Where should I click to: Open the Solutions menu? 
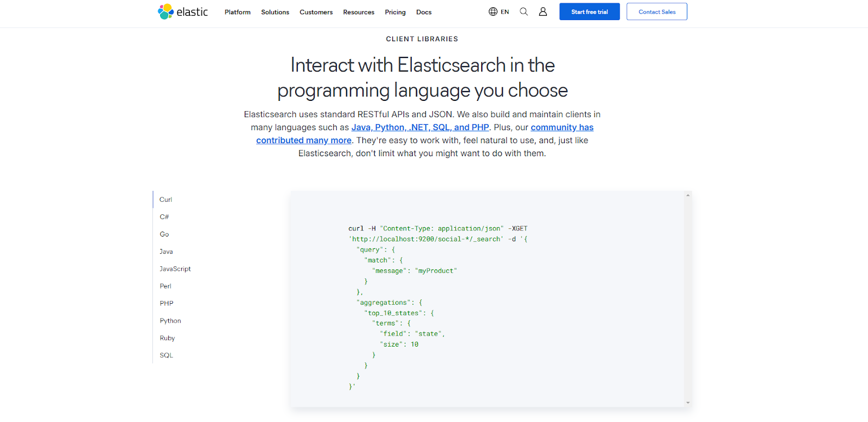coord(275,12)
